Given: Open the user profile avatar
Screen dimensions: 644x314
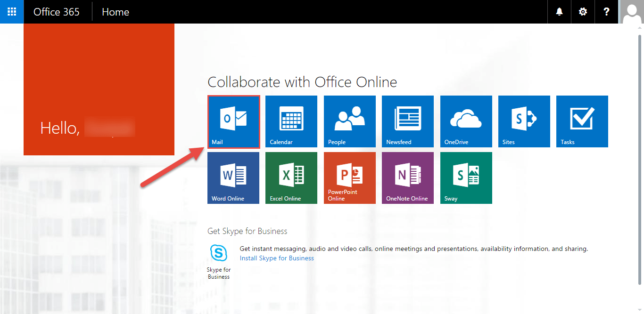Looking at the screenshot, I should (631, 12).
